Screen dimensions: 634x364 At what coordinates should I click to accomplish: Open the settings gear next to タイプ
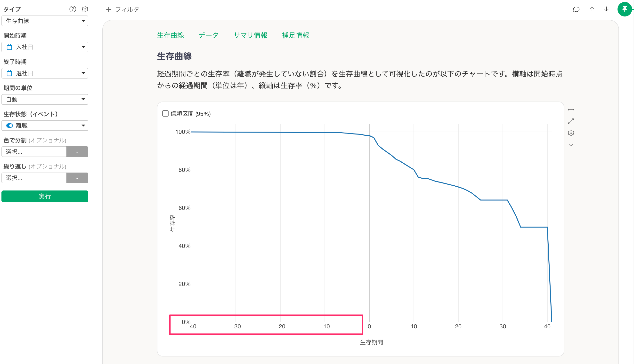[x=85, y=9]
